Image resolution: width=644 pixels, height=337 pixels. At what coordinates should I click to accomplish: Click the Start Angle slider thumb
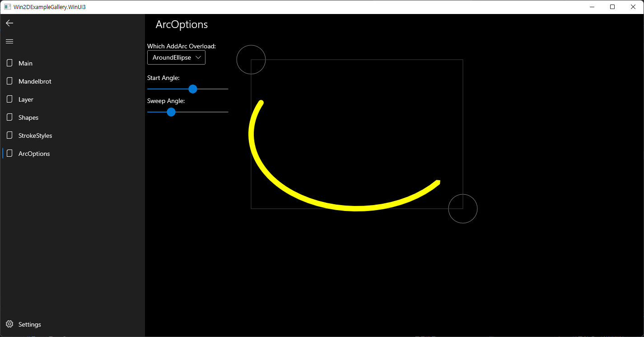point(192,89)
